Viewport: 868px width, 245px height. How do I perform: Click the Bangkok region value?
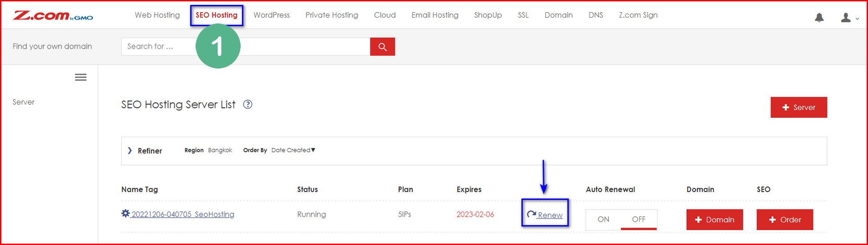pyautogui.click(x=220, y=150)
